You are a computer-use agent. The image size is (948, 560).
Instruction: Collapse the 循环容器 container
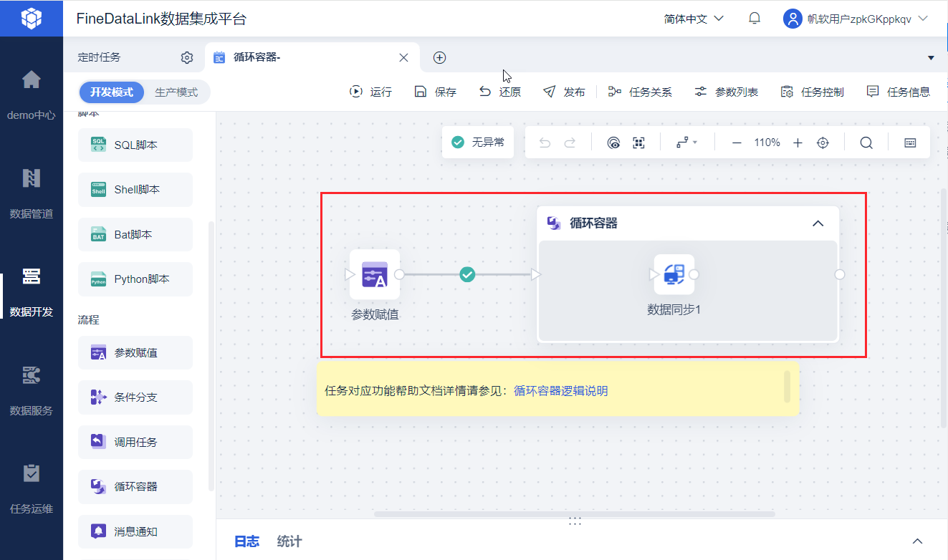click(x=818, y=223)
